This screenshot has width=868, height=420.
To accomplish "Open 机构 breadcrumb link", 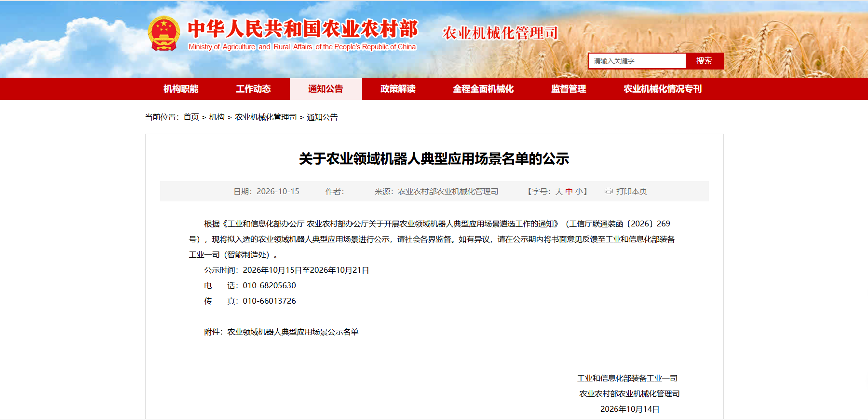I will pos(217,117).
